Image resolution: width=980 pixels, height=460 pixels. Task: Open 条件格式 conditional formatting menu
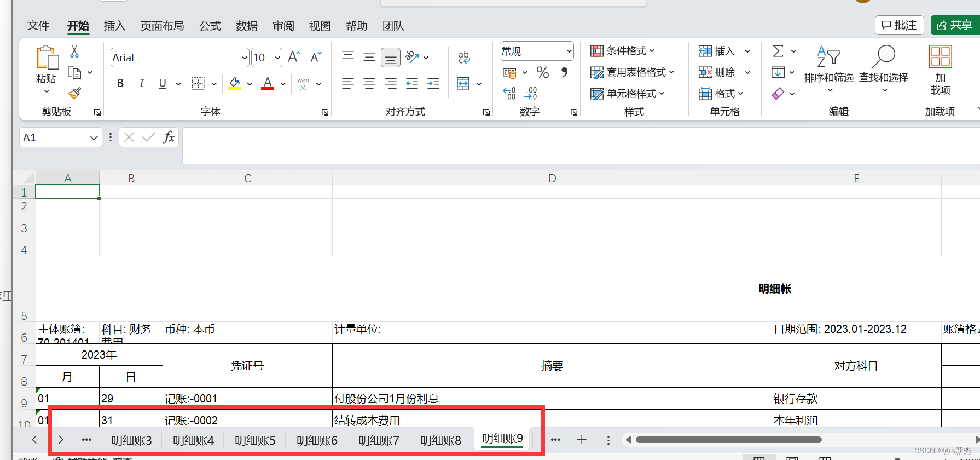623,51
